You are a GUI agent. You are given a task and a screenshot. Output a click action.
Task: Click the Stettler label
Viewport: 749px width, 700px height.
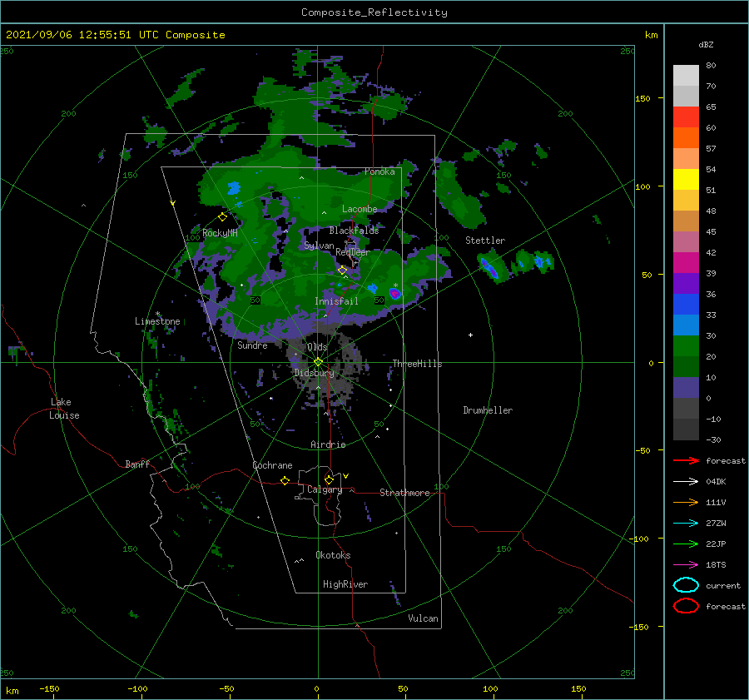(x=485, y=241)
